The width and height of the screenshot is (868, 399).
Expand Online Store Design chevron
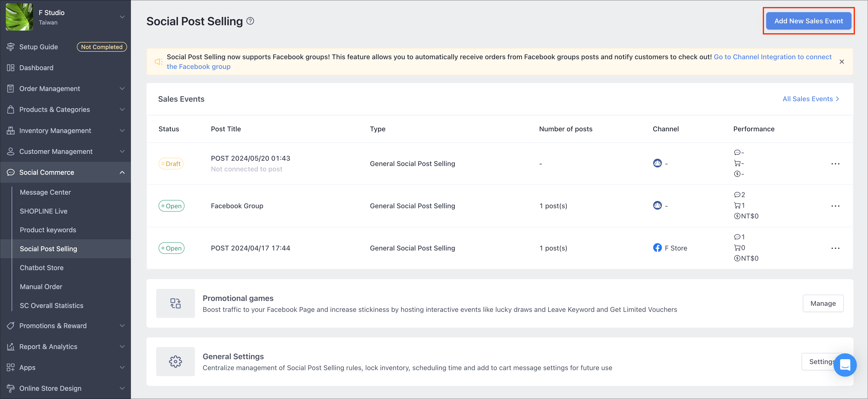[122, 389]
